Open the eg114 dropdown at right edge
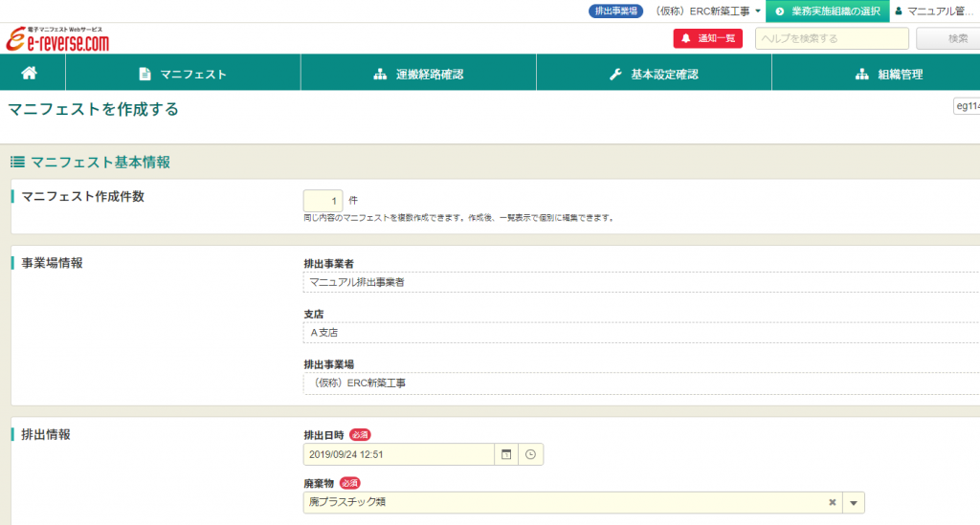 (966, 106)
